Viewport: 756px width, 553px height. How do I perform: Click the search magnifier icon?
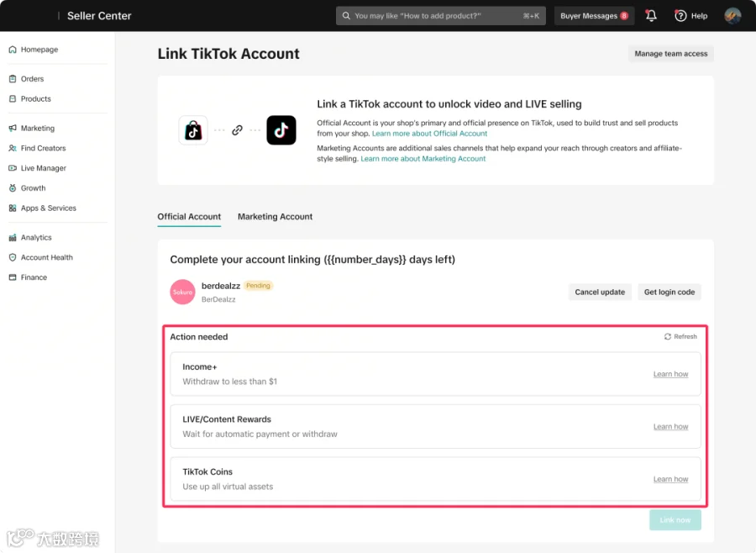[346, 16]
